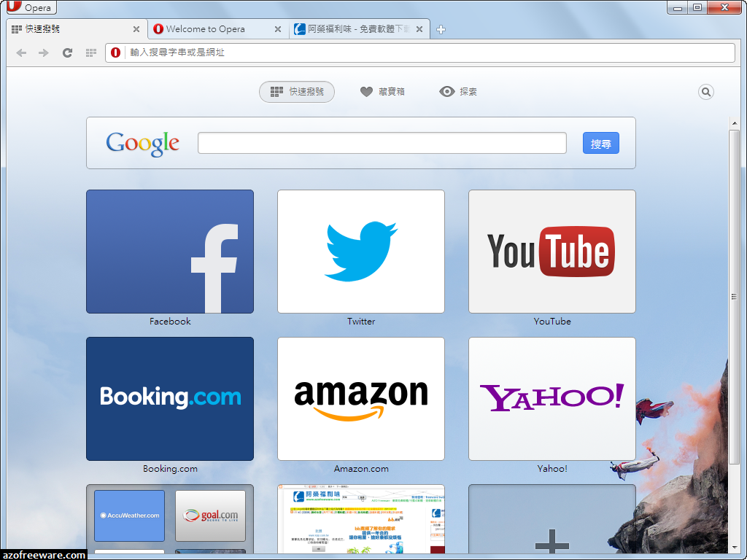Open the goal.com tile in folder
747x560 pixels.
pyautogui.click(x=211, y=516)
